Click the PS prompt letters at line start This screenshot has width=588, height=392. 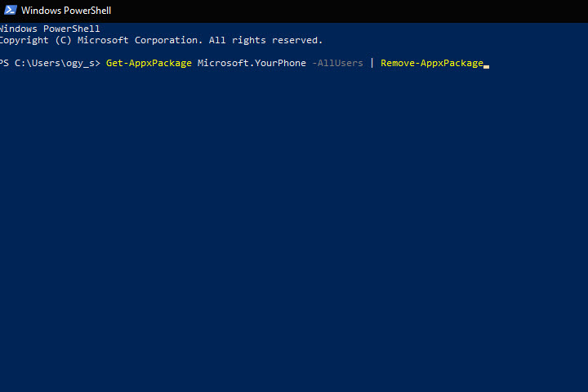point(4,63)
